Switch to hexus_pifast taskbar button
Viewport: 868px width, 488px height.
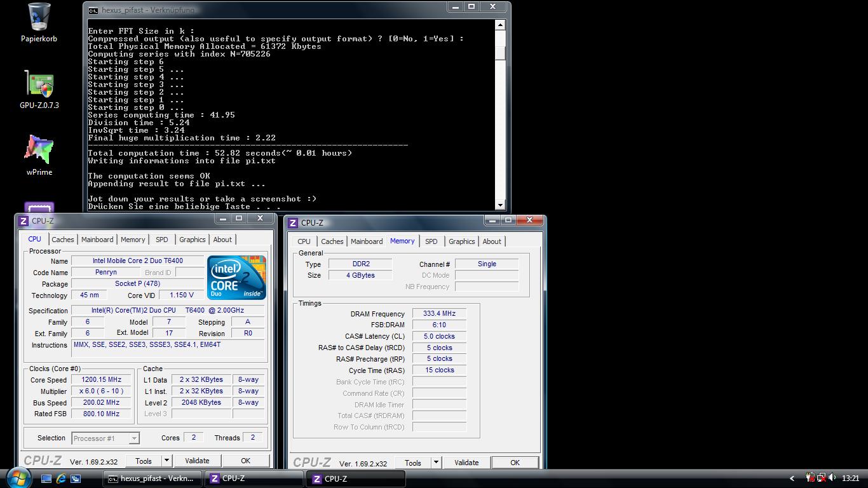click(153, 478)
